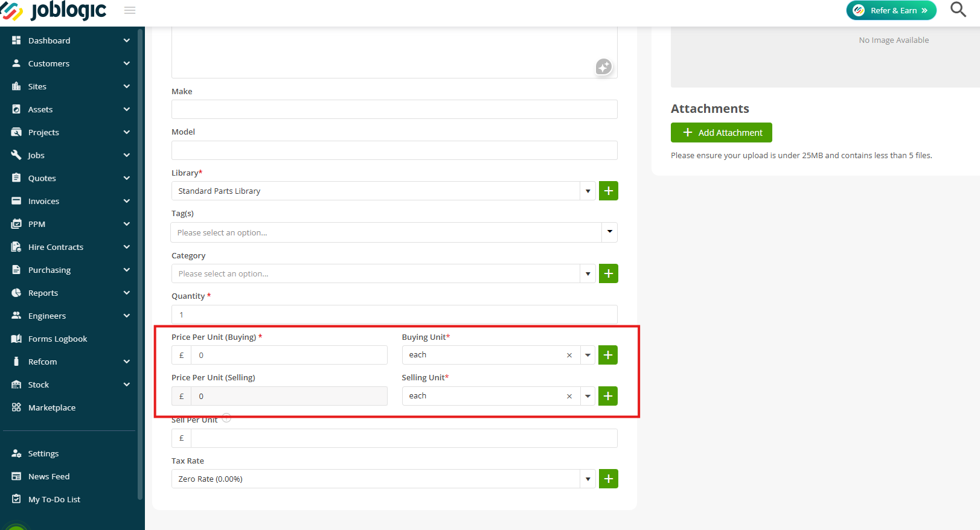Add a new selling unit with plus button

(608, 396)
